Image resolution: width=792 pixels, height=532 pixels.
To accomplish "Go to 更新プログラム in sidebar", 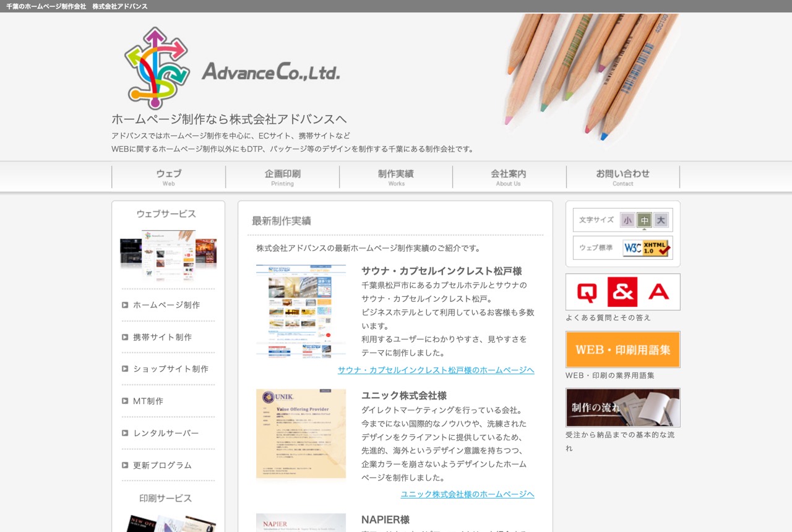I will pyautogui.click(x=162, y=465).
